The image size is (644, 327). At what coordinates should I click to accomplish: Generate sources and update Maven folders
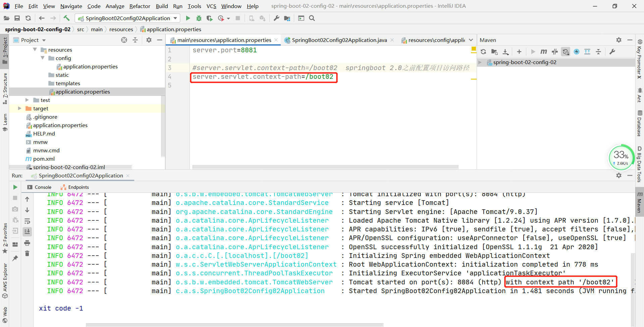coord(494,52)
